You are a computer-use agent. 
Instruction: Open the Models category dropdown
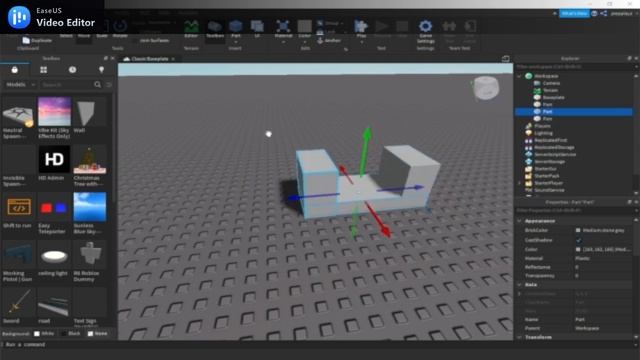click(20, 84)
